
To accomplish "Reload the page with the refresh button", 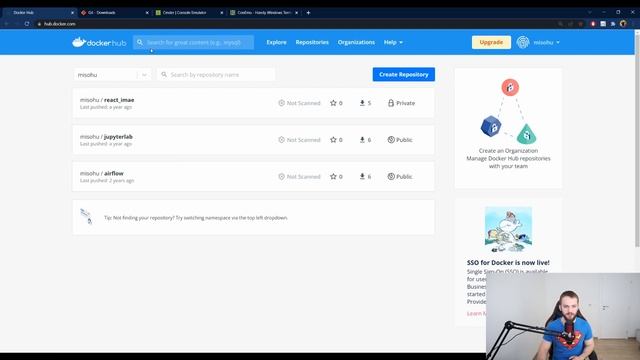I will (27, 24).
